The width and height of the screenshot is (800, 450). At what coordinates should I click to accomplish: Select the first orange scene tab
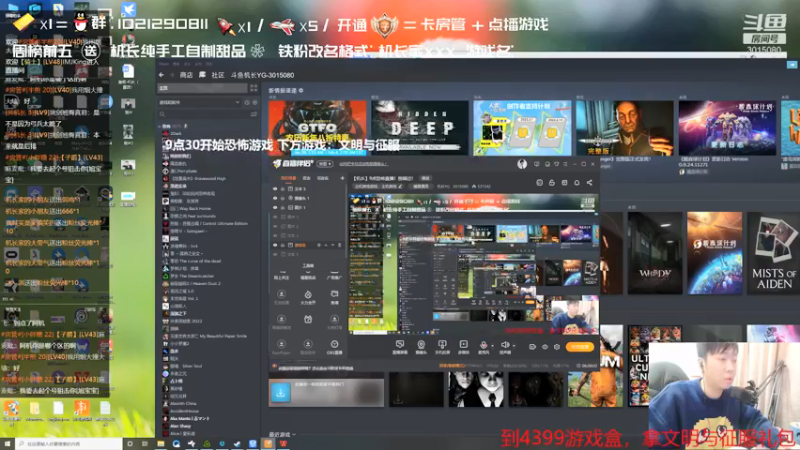(288, 178)
